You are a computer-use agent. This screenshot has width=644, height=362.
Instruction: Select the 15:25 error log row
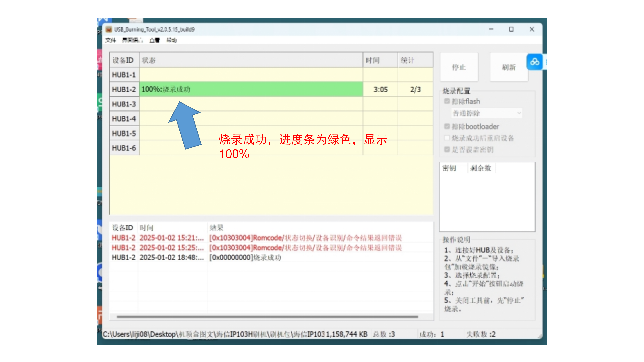point(271,248)
